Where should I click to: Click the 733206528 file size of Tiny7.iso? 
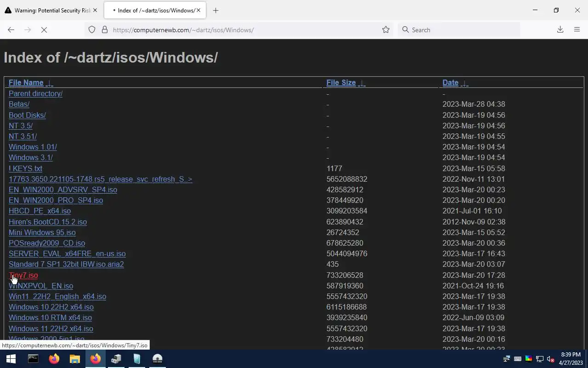[345, 275]
